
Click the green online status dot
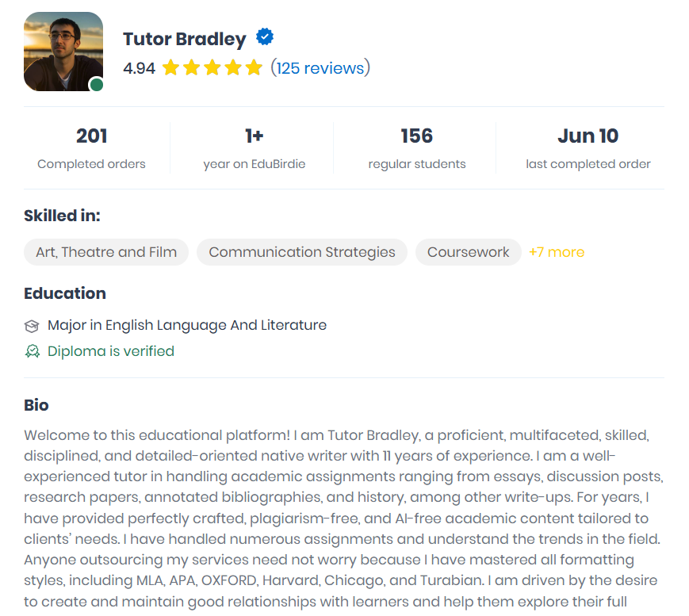click(x=97, y=84)
